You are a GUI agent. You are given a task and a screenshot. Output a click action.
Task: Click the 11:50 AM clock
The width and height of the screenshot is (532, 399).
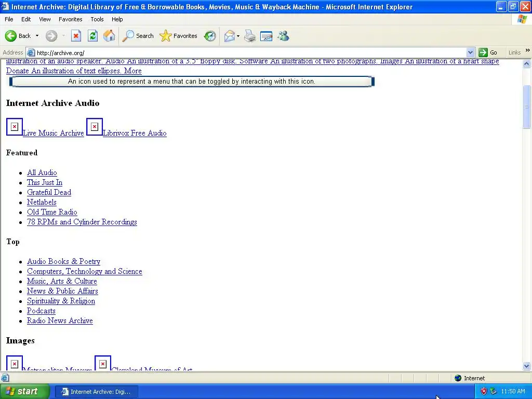513,392
